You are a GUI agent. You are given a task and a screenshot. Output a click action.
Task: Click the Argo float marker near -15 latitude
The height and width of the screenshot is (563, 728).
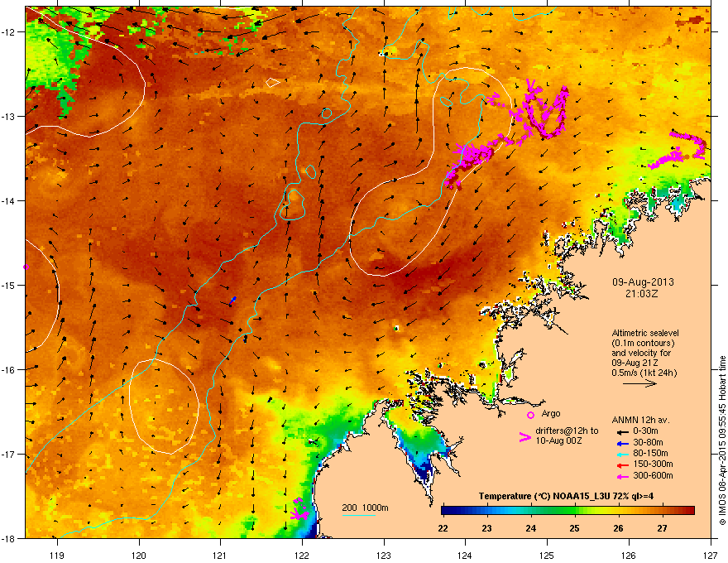26,267
